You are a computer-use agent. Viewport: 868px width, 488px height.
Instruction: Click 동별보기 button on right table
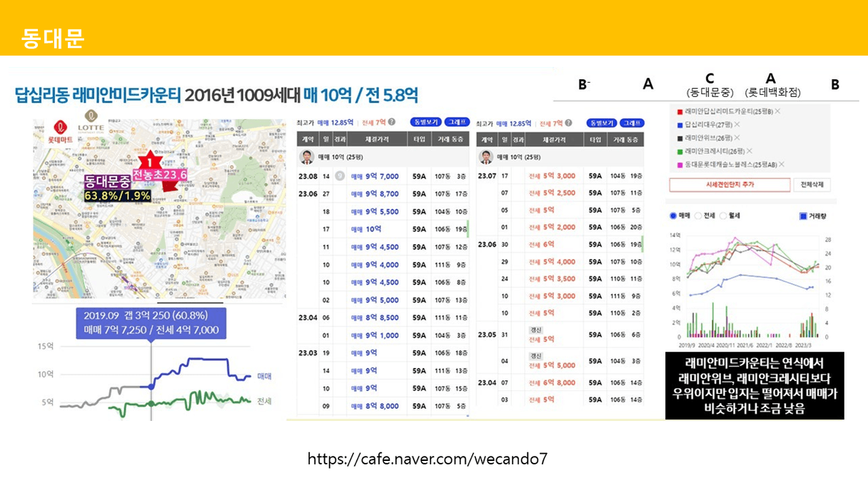coord(602,123)
